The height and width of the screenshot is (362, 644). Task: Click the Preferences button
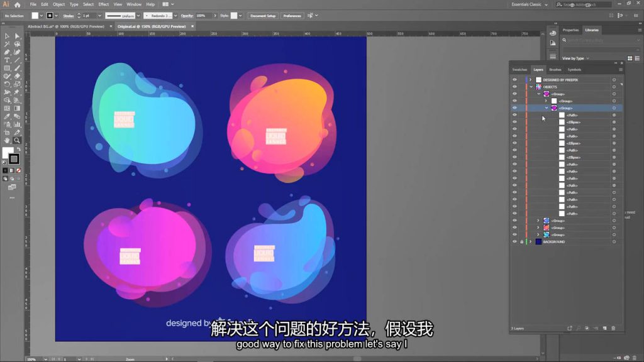292,16
